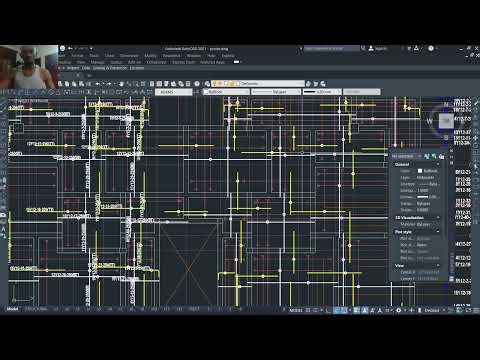Click the toolbar Undo arrow icon
This screenshot has width=480, height=360.
click(x=98, y=84)
